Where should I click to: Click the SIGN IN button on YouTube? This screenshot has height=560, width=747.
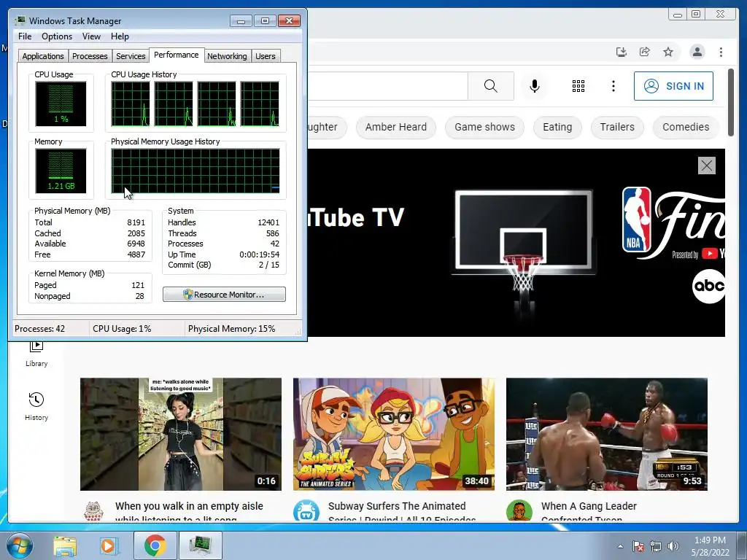673,86
